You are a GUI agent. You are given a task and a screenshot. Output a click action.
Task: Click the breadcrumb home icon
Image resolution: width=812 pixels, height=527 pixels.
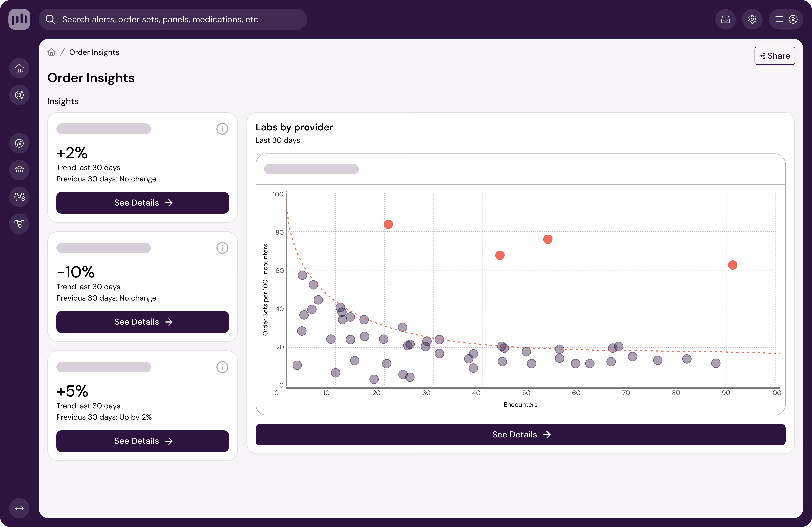(x=52, y=52)
